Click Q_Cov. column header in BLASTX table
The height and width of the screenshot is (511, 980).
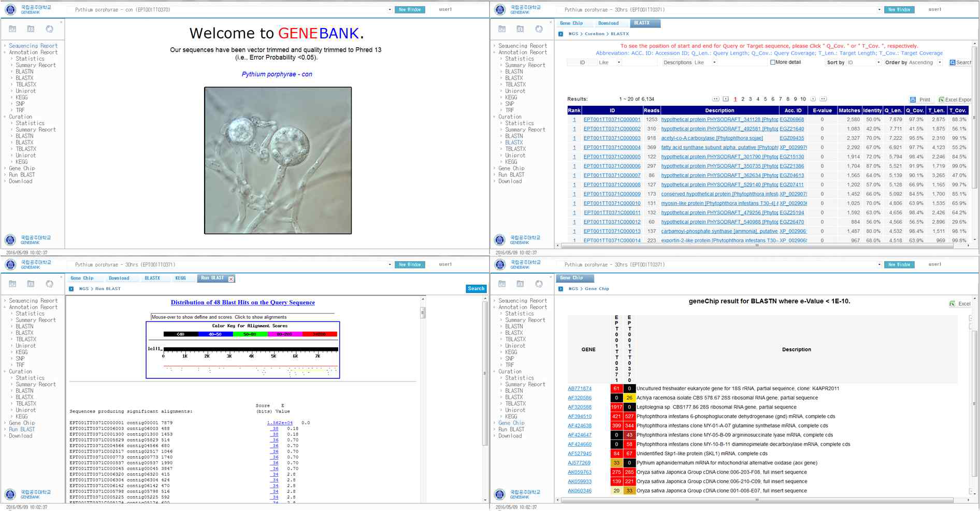click(914, 110)
